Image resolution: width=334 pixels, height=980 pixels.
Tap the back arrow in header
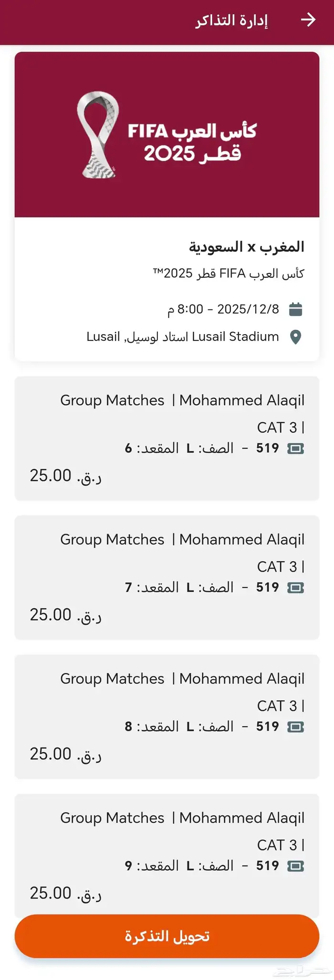point(308,20)
